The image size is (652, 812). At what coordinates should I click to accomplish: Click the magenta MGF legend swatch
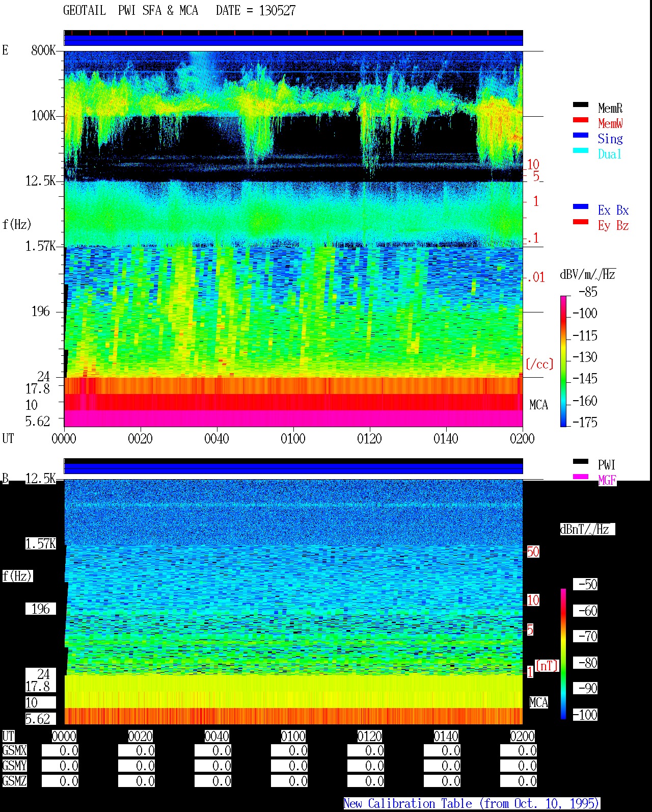pos(581,477)
